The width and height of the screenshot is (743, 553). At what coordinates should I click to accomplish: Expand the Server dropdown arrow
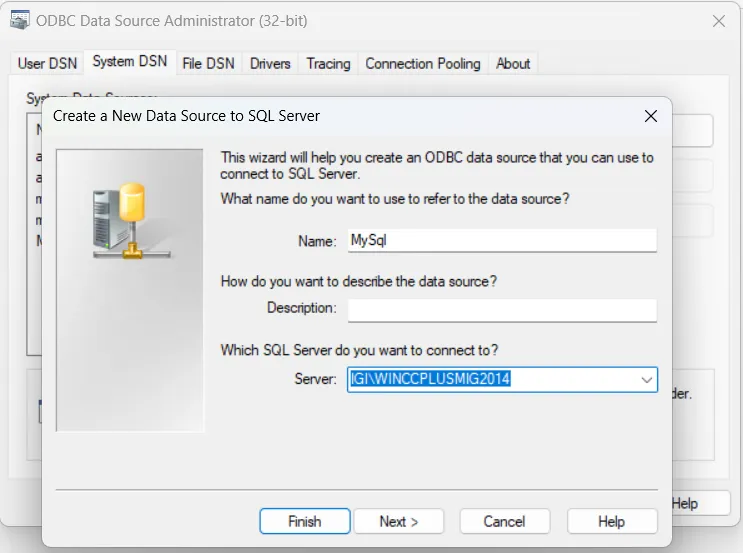pos(646,380)
